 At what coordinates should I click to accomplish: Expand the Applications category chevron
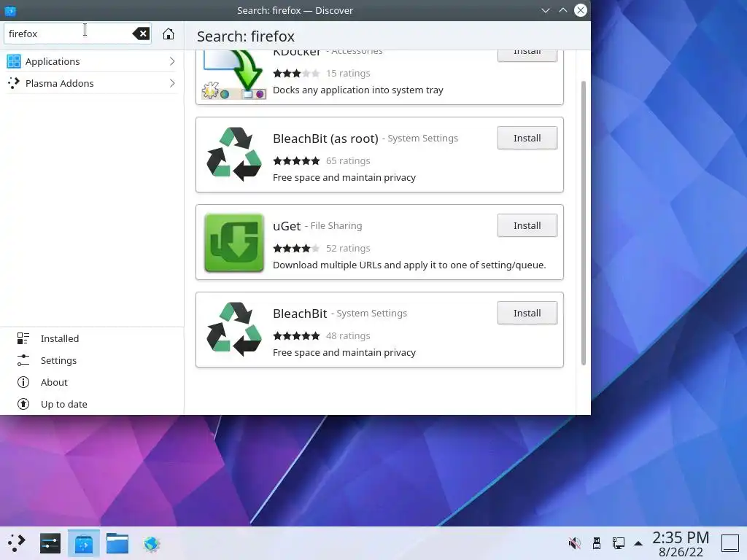[172, 61]
